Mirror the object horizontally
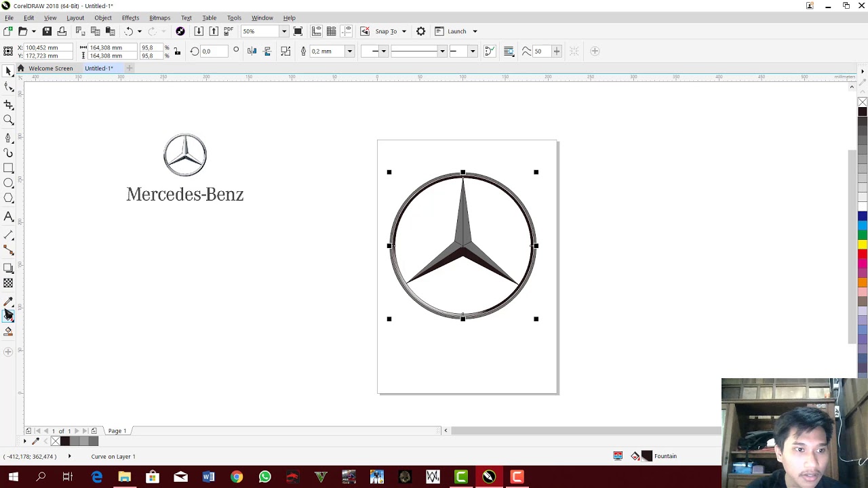The width and height of the screenshot is (868, 488). (252, 51)
